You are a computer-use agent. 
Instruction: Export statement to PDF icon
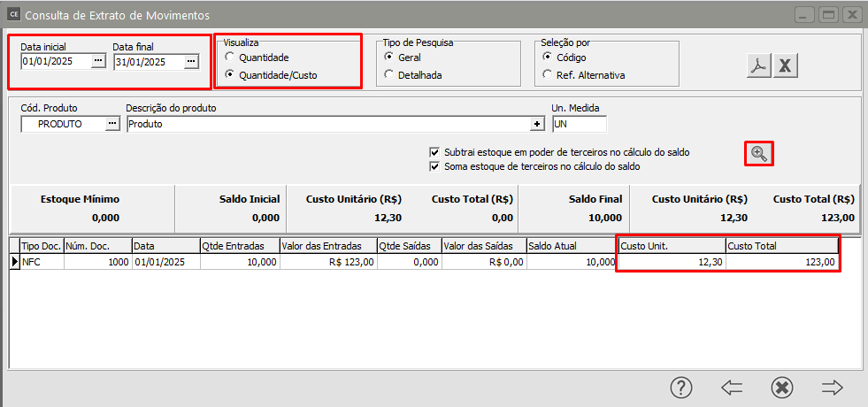758,66
